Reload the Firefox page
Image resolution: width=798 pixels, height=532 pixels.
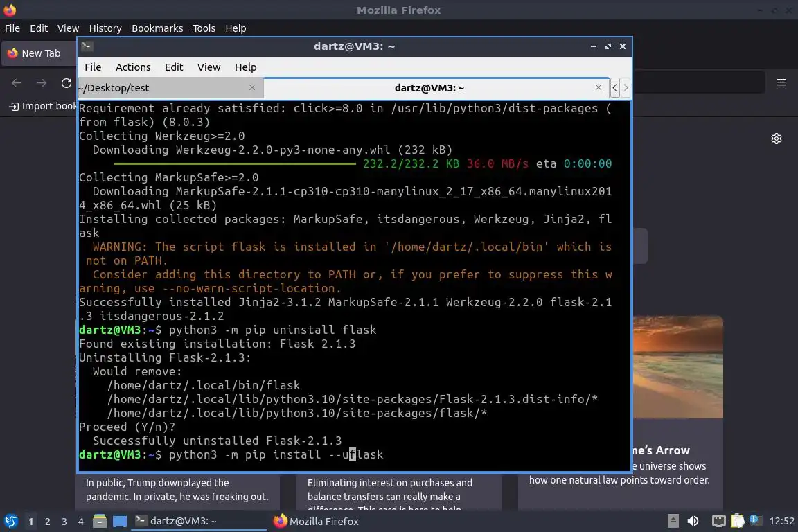66,83
